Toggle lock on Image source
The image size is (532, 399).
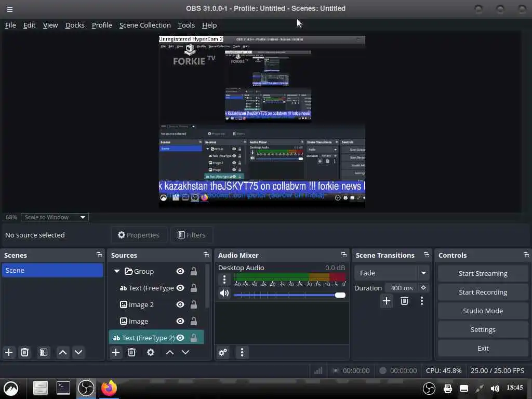click(x=193, y=321)
